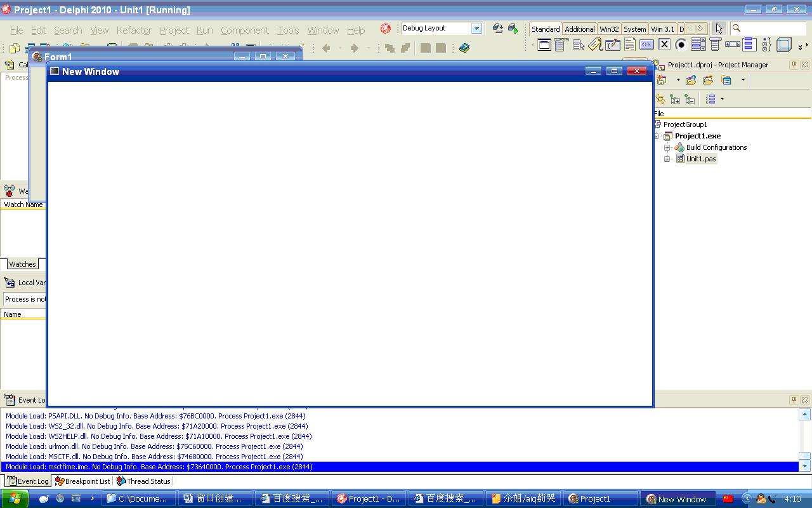Viewport: 812px width, 508px height.
Task: Click the Collapse all tree nodes icon
Action: (x=690, y=99)
